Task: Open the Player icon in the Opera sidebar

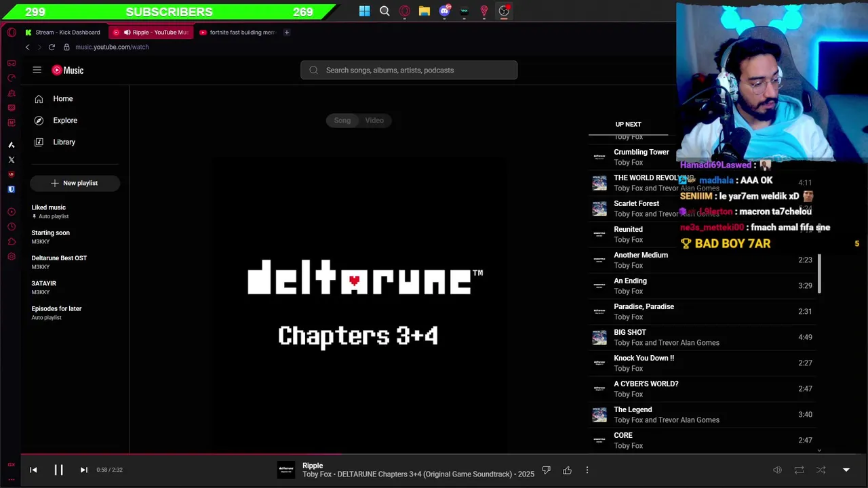Action: point(12,212)
